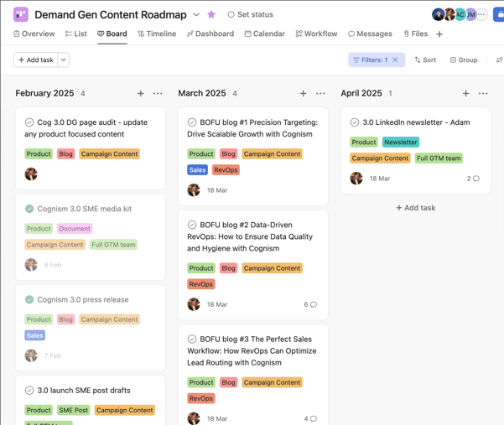504x425 pixels.
Task: Add task to April 2025 column plus
Action: (x=465, y=94)
